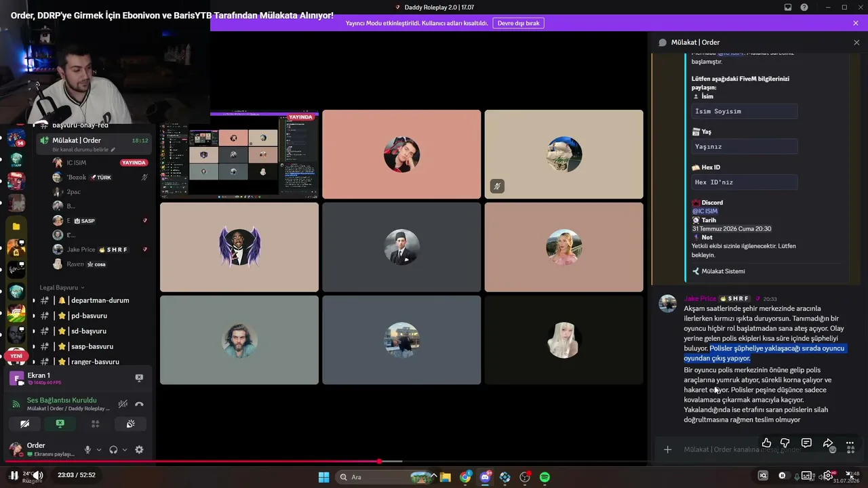The width and height of the screenshot is (868, 488).
Task: Dismiss the streamer mode banner
Action: (x=856, y=23)
